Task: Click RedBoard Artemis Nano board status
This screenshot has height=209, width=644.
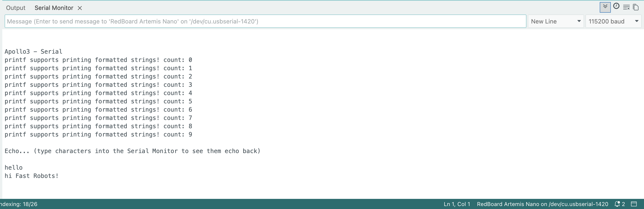Action: (x=542, y=204)
